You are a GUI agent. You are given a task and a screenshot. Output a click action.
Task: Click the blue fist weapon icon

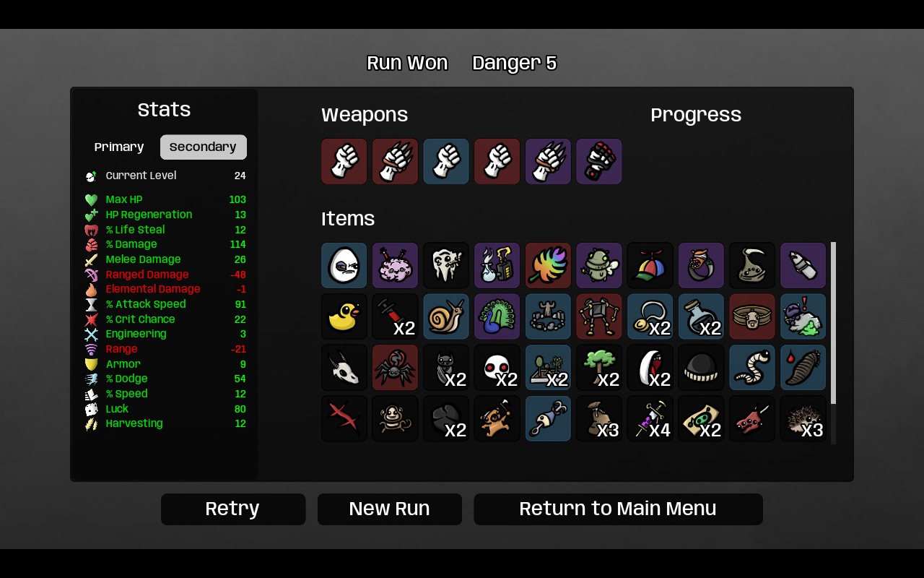(446, 162)
